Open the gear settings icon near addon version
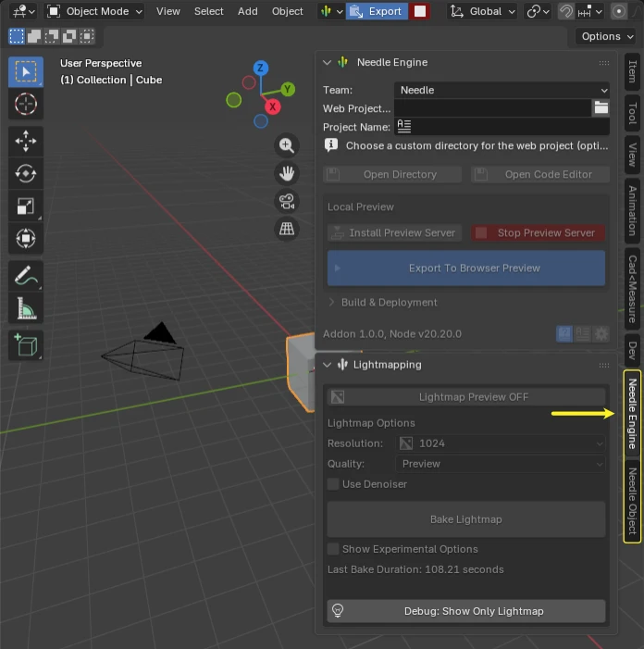This screenshot has width=644, height=649. 601,333
